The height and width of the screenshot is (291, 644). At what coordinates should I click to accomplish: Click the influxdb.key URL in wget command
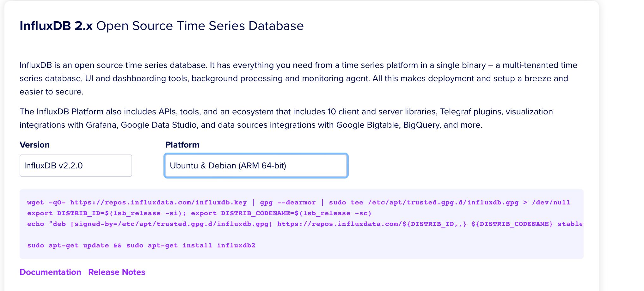click(x=158, y=203)
